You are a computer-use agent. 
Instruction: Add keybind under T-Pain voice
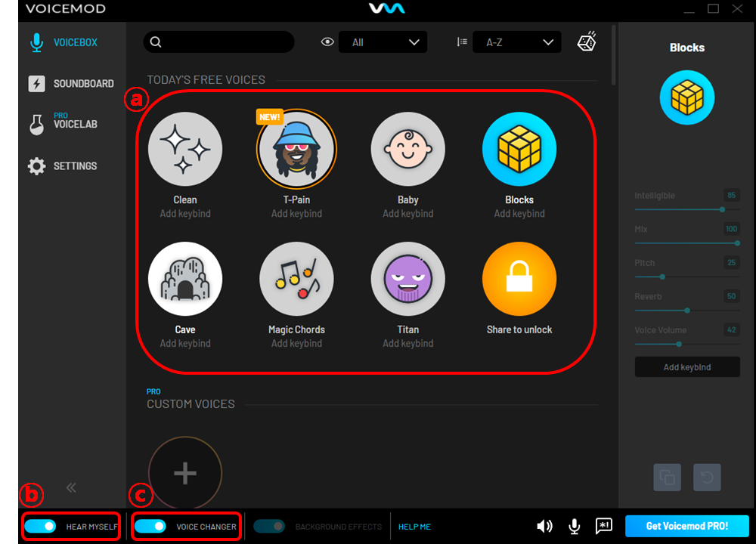tap(296, 214)
